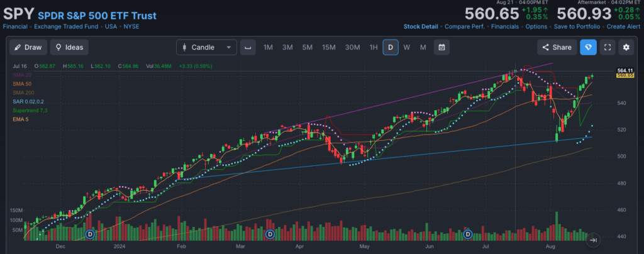Click the December dividend marker
The height and width of the screenshot is (254, 644).
[x=90, y=234]
